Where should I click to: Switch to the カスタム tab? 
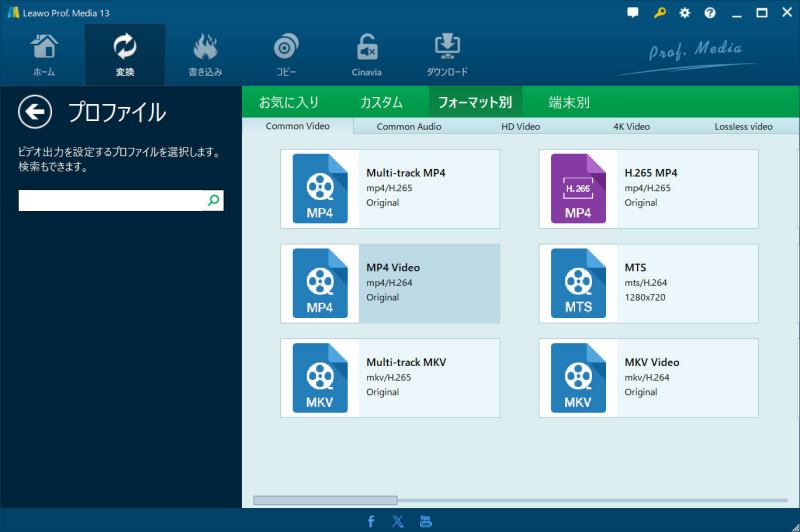click(381, 102)
